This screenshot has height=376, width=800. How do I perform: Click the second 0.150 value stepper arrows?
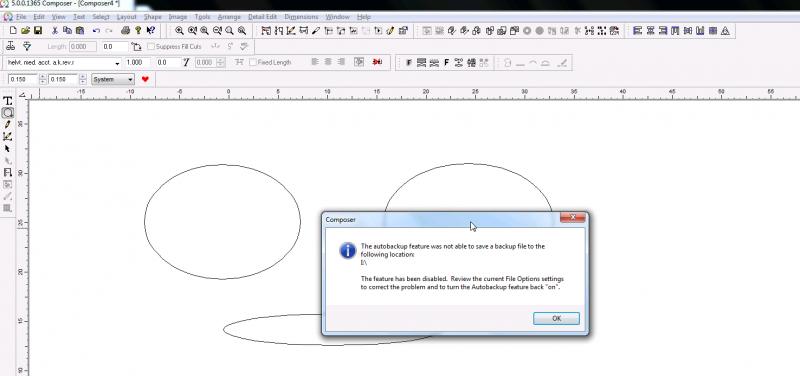coord(83,79)
